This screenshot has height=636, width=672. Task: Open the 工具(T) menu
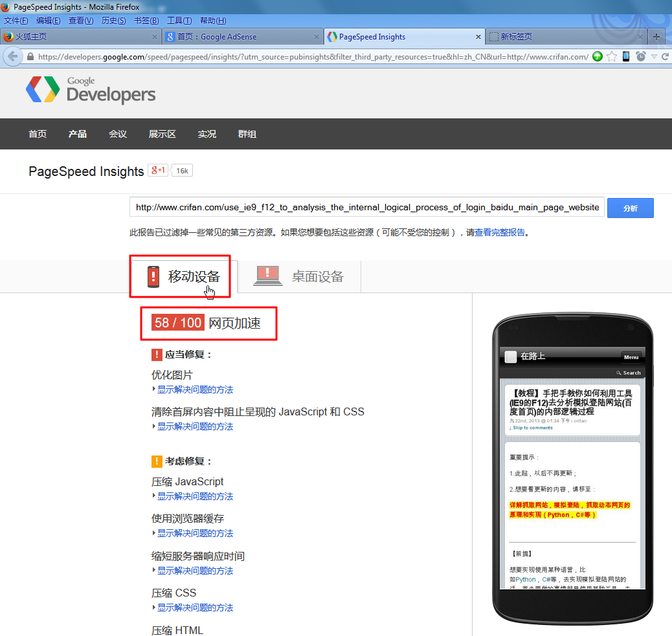point(179,21)
